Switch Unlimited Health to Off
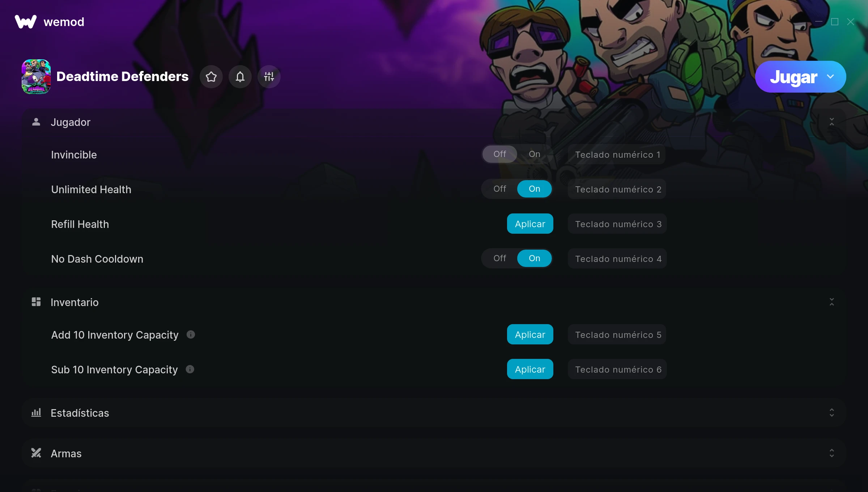868x492 pixels. 500,189
